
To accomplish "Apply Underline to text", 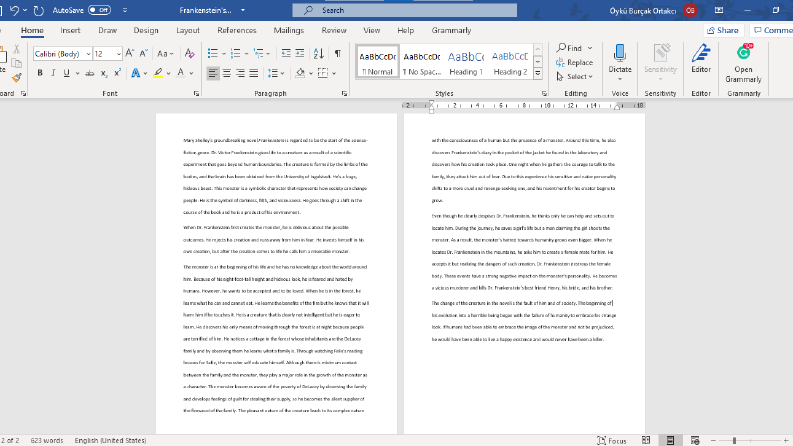I will [66, 73].
